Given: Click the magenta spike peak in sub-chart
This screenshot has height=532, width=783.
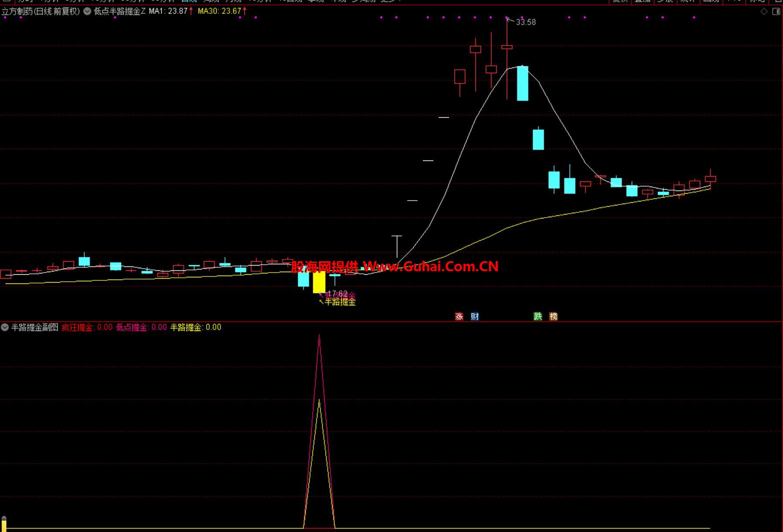Looking at the screenshot, I should [319, 336].
